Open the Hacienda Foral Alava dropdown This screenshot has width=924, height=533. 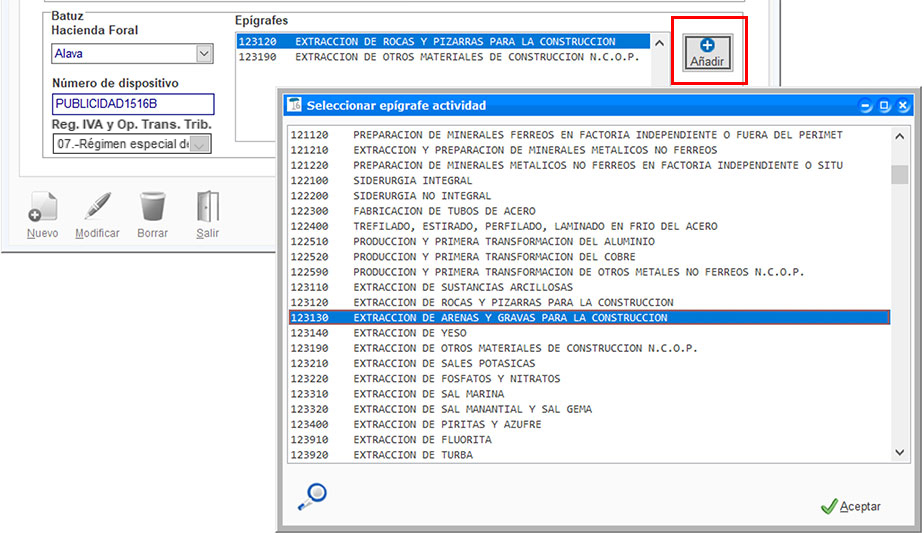point(204,54)
